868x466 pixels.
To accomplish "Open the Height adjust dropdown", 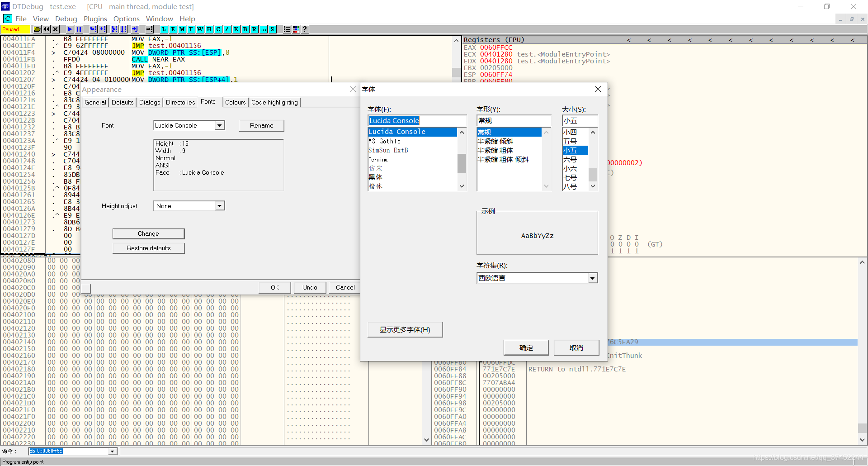I will coord(220,206).
